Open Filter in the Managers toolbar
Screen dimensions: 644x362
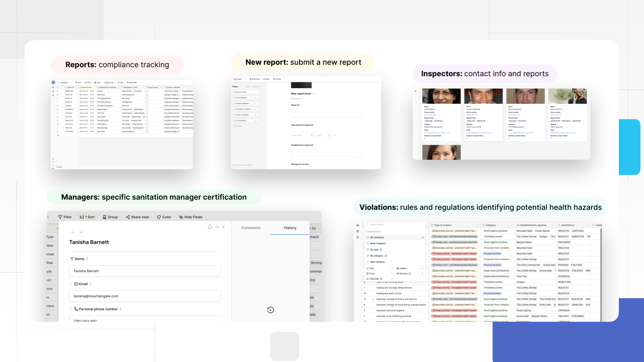pyautogui.click(x=65, y=217)
